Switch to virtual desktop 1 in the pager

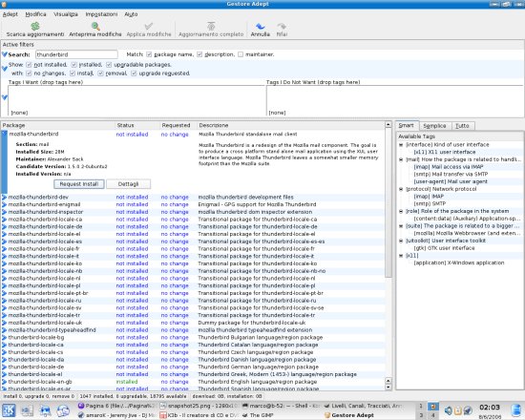[421, 406]
